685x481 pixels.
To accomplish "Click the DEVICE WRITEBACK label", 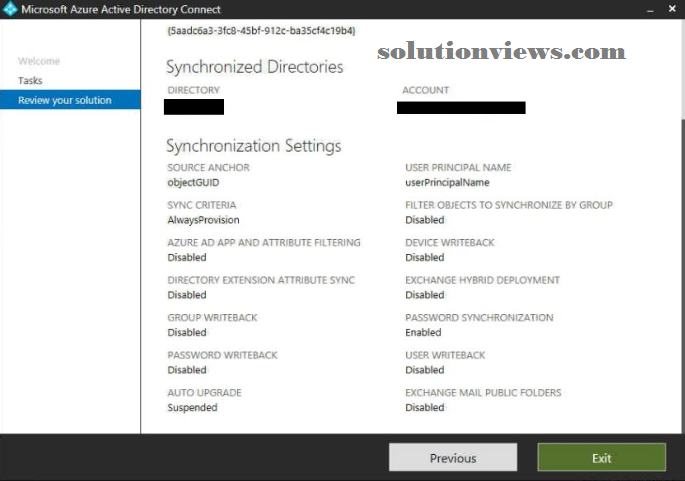I will [450, 242].
